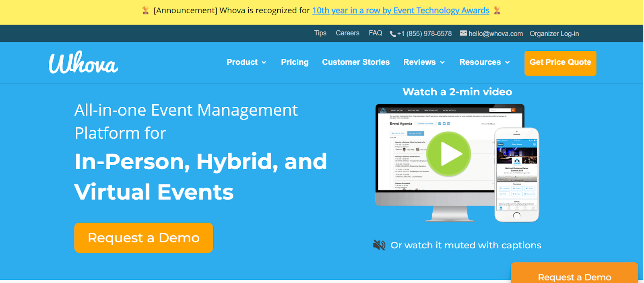Click the Watch a 2-min video heading
Image resolution: width=644 pixels, height=283 pixels.
pos(457,92)
